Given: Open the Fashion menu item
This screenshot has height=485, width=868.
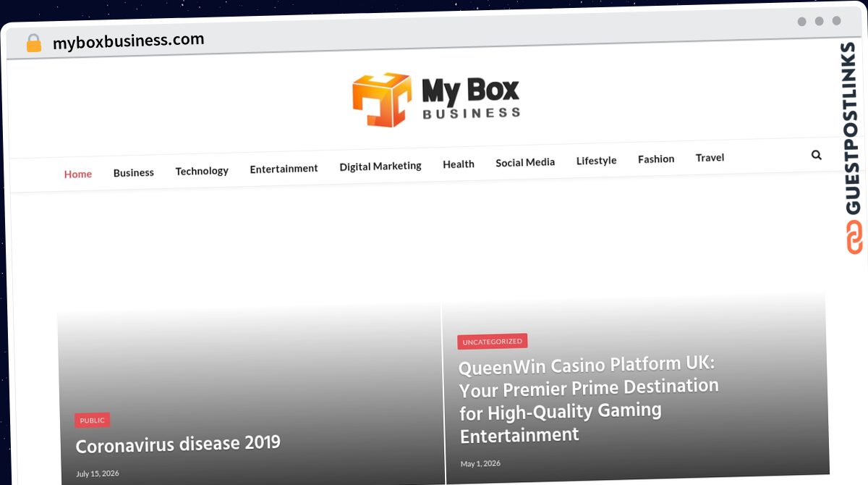Looking at the screenshot, I should point(656,159).
